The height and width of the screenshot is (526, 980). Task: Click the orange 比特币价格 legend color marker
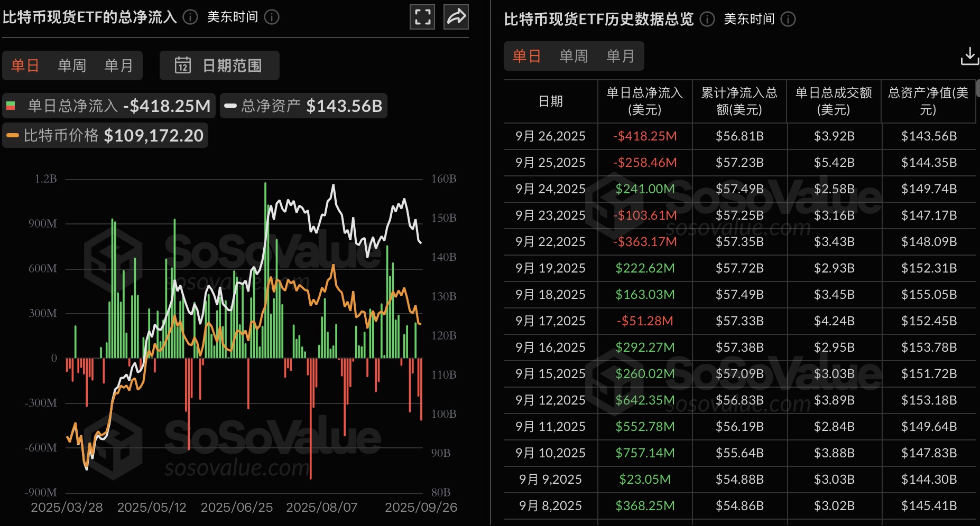(x=13, y=136)
